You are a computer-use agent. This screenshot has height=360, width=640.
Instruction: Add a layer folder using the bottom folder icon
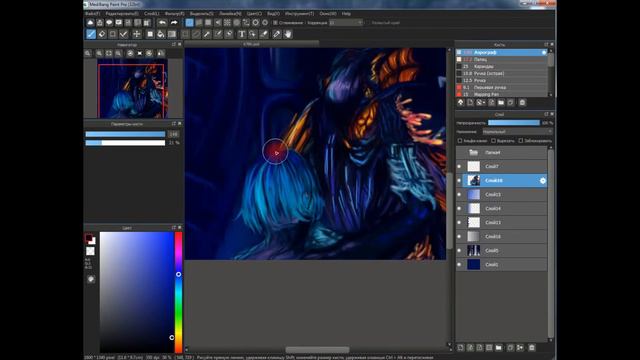pyautogui.click(x=499, y=348)
